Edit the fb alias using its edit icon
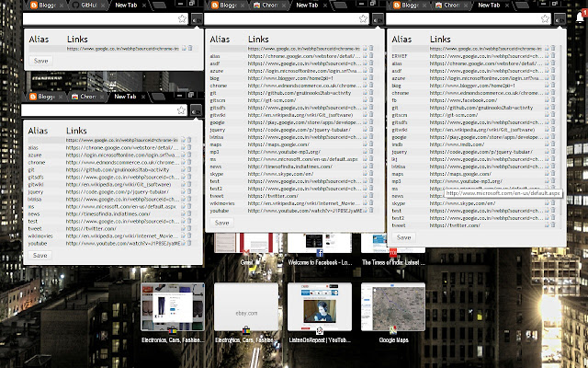The height and width of the screenshot is (368, 588). [x=547, y=100]
